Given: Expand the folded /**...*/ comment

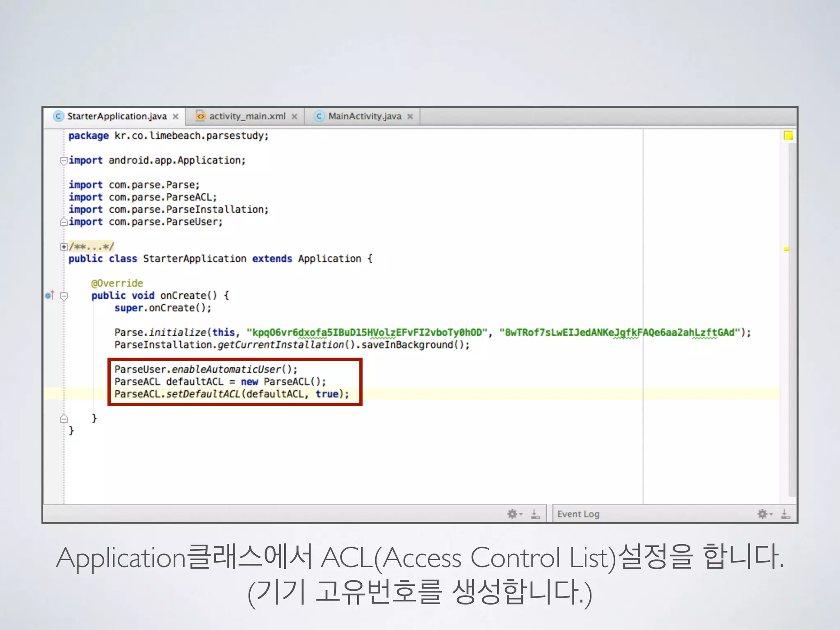Looking at the screenshot, I should pyautogui.click(x=64, y=247).
